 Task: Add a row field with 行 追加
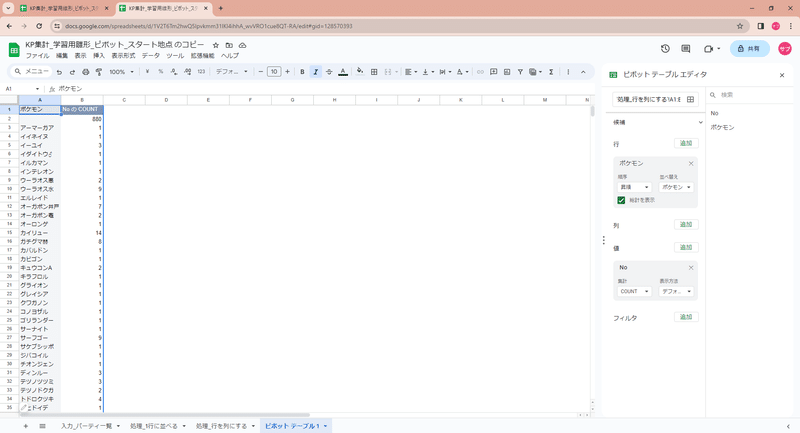click(x=686, y=143)
